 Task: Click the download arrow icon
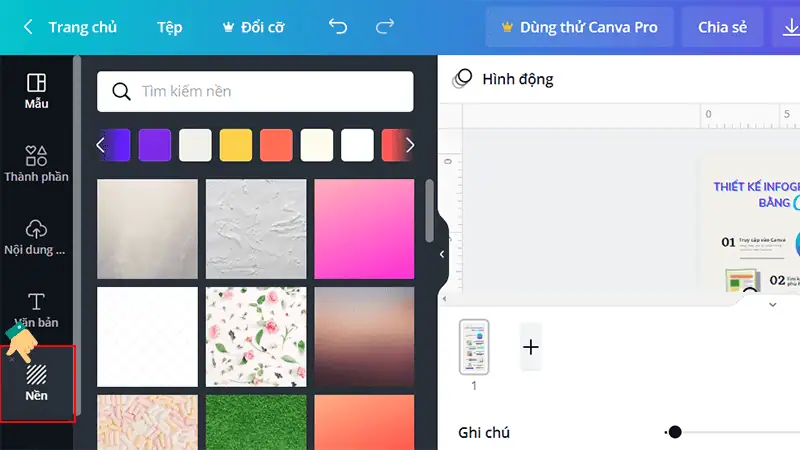790,27
